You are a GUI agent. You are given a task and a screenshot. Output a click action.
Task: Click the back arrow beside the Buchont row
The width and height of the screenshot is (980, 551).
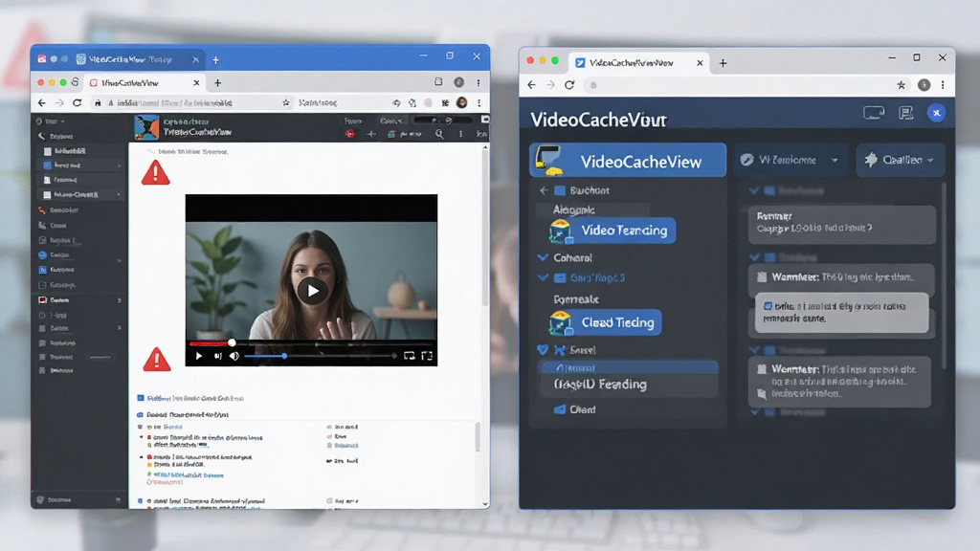point(544,190)
